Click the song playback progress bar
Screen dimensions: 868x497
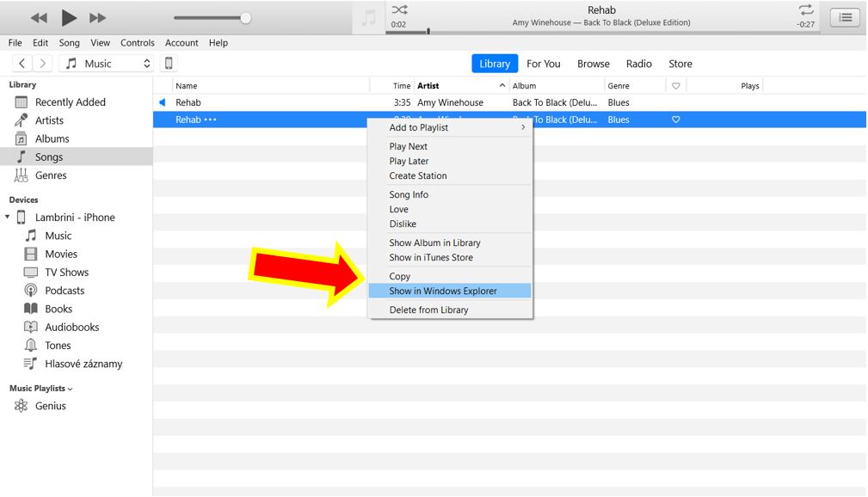(x=602, y=32)
